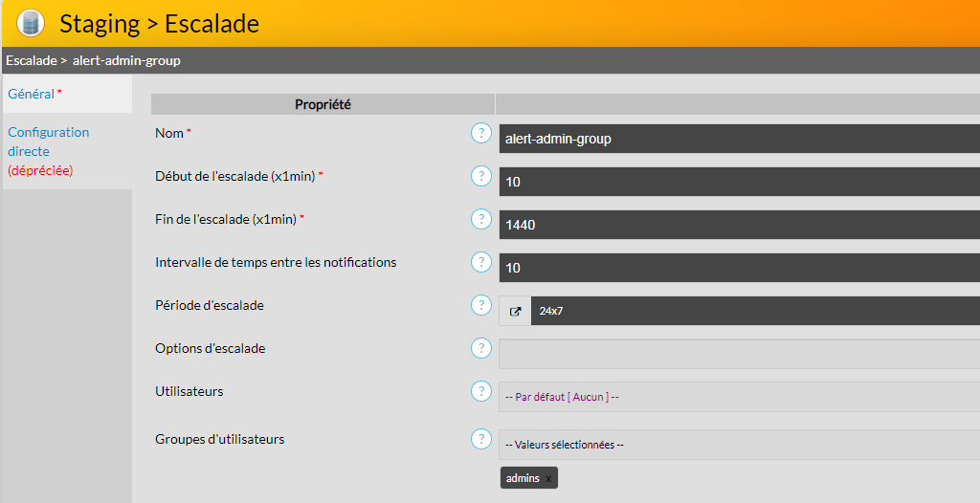
Task: Open help icon for Utilisateurs row
Action: click(480, 391)
